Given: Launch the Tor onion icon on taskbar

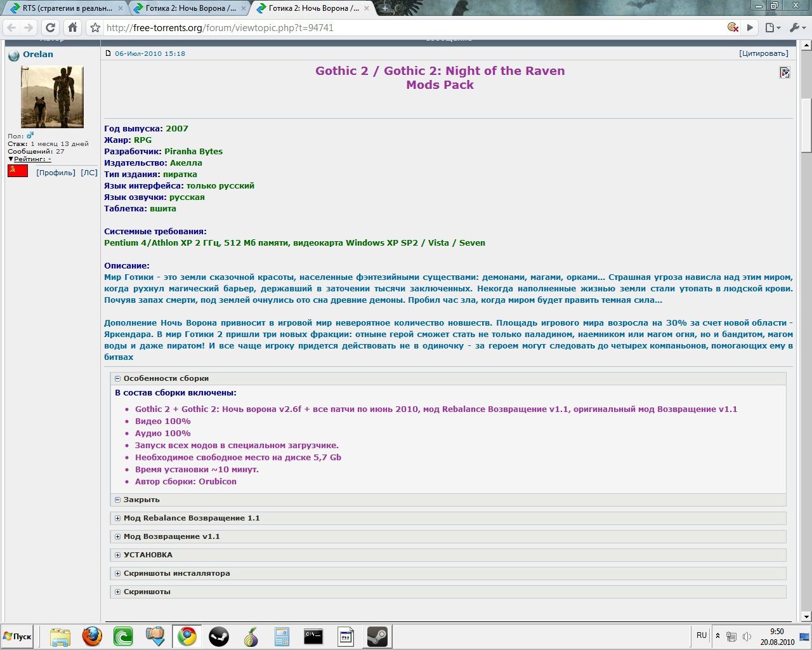Looking at the screenshot, I should (251, 637).
